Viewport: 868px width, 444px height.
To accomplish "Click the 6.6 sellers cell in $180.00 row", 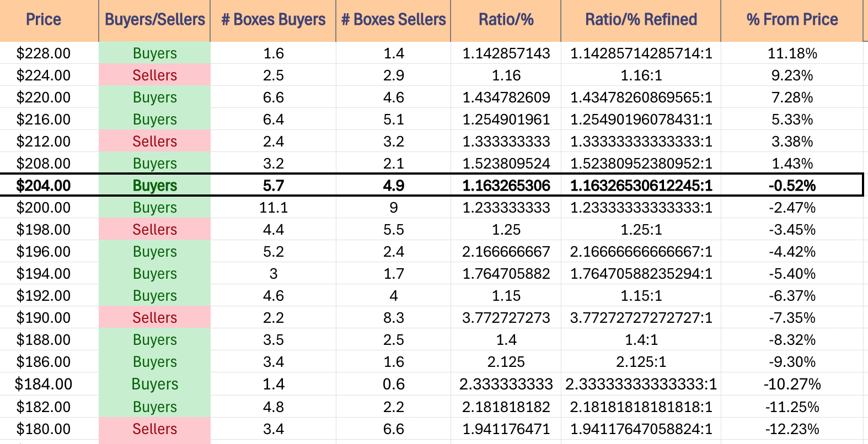I will coord(393,429).
